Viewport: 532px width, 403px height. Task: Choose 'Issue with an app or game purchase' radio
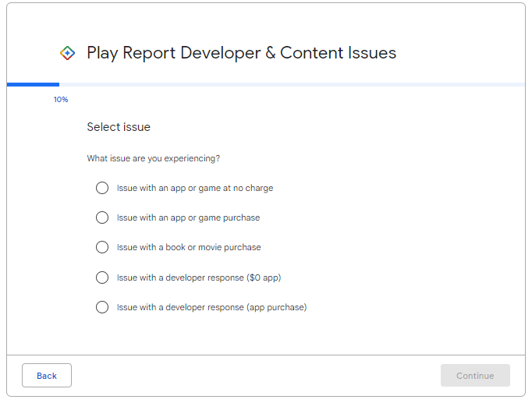(x=102, y=217)
